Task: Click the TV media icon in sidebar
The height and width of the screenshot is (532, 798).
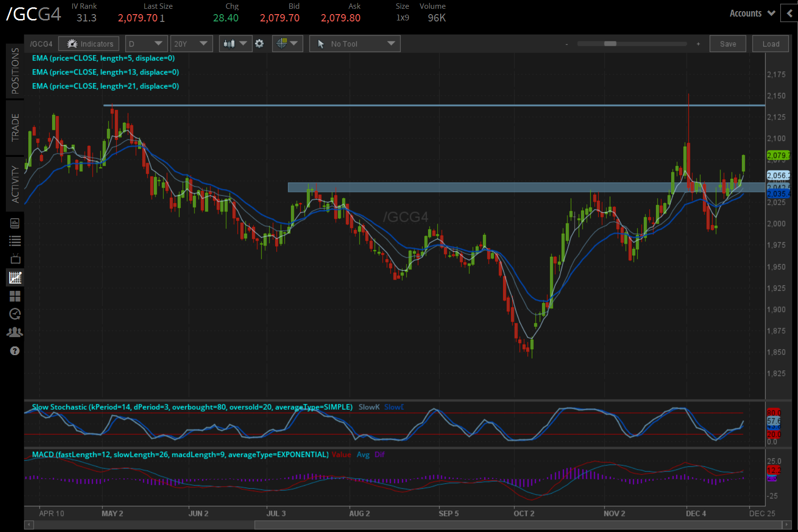Action: (15, 259)
